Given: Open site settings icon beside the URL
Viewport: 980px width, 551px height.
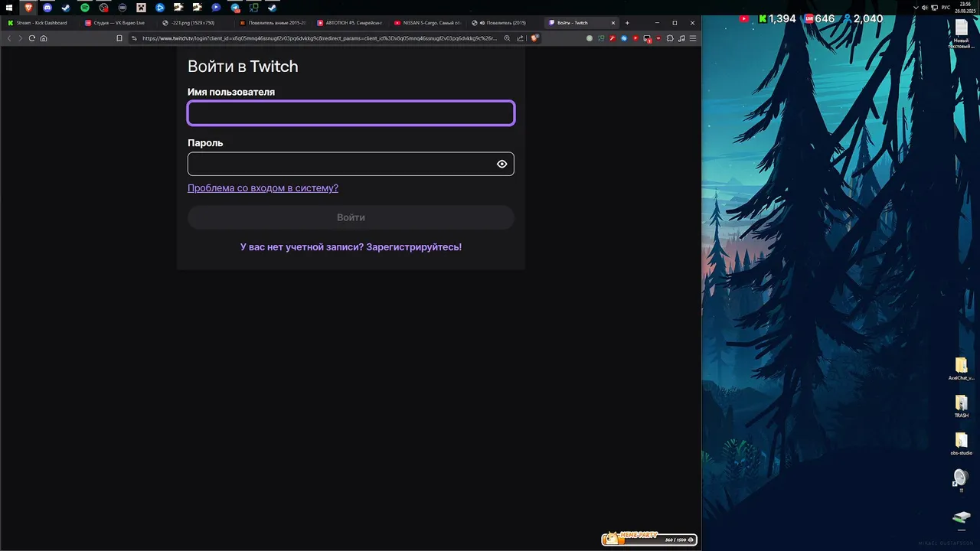Looking at the screenshot, I should (x=134, y=38).
